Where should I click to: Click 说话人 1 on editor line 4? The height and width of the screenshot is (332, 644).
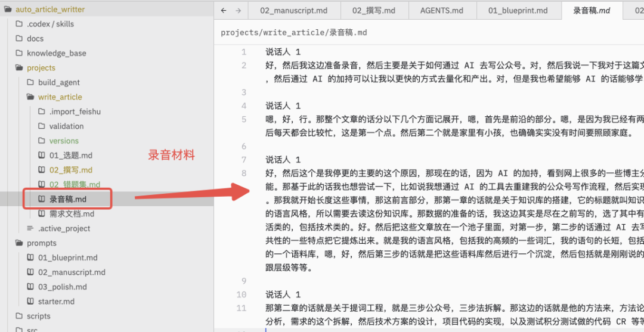tap(283, 106)
